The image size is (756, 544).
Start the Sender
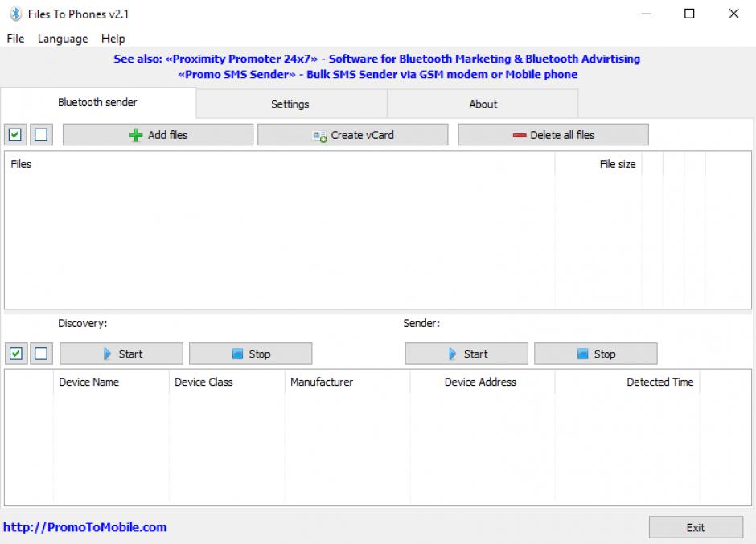click(x=466, y=354)
